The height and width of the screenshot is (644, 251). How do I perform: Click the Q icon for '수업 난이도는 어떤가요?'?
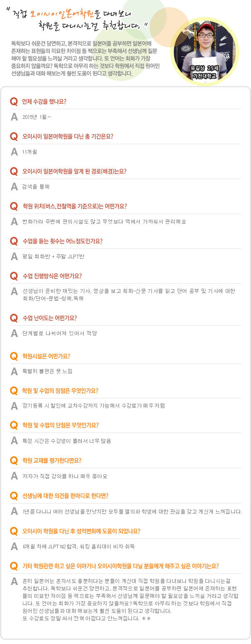[x=14, y=318]
